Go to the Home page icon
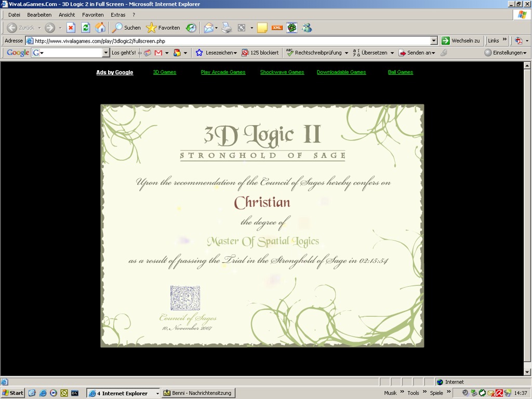Image resolution: width=532 pixels, height=399 pixels. click(x=100, y=28)
